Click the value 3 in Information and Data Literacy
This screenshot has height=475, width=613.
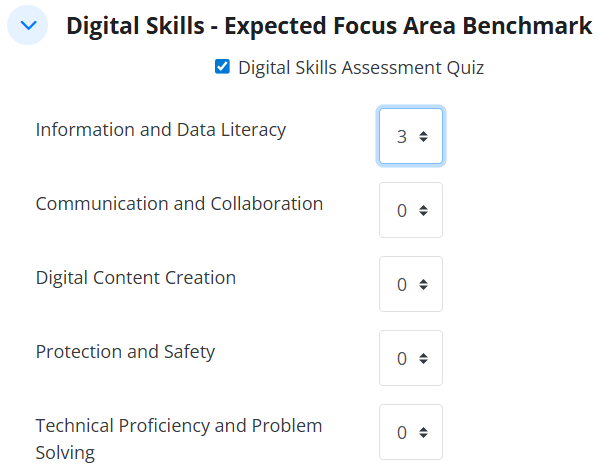click(402, 136)
